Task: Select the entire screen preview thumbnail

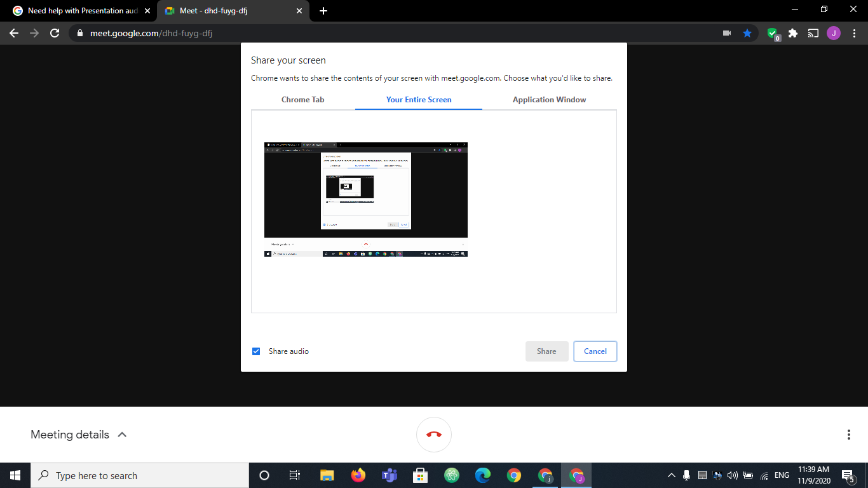Action: [366, 199]
